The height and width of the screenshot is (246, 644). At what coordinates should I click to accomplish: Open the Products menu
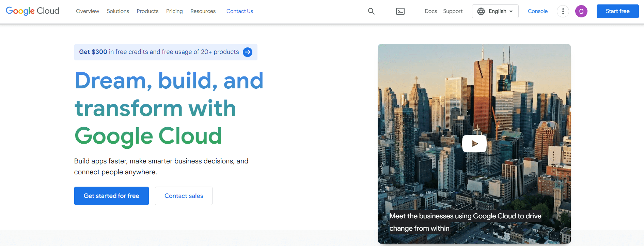(x=147, y=11)
